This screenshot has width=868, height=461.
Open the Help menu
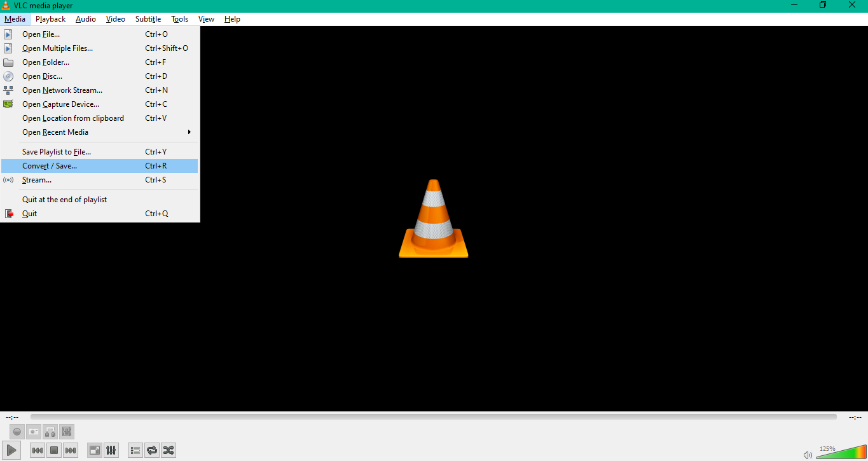[232, 19]
